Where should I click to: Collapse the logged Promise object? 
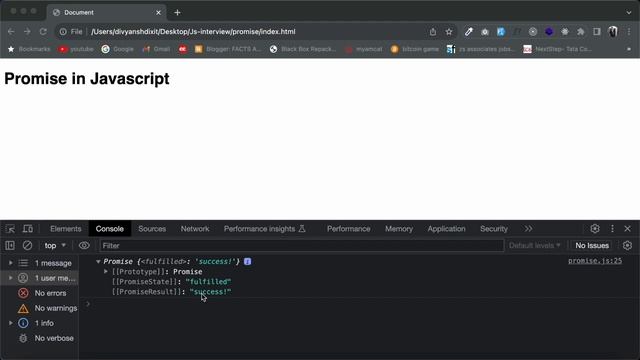click(x=98, y=261)
